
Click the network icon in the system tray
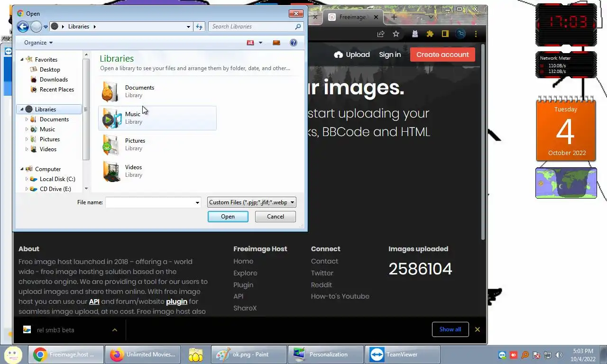548,355
